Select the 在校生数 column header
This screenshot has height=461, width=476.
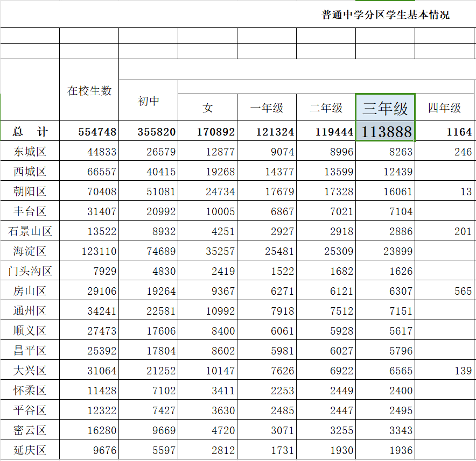coord(89,90)
